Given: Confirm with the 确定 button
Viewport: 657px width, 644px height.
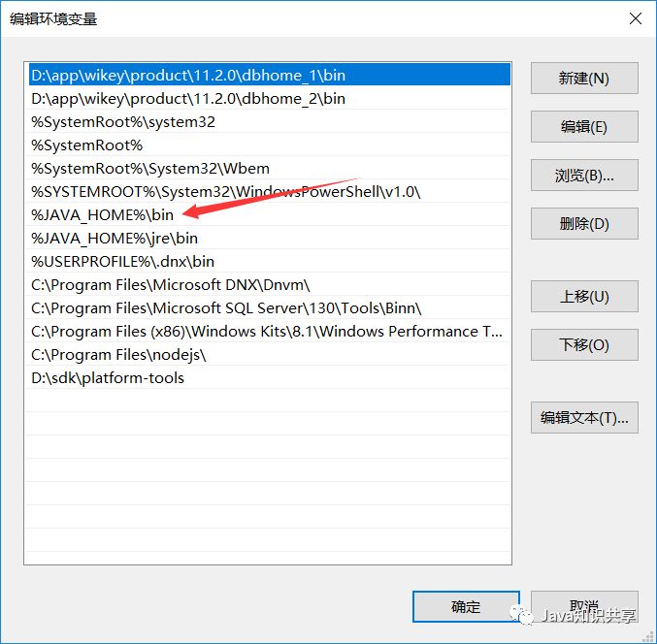Looking at the screenshot, I should [x=466, y=606].
